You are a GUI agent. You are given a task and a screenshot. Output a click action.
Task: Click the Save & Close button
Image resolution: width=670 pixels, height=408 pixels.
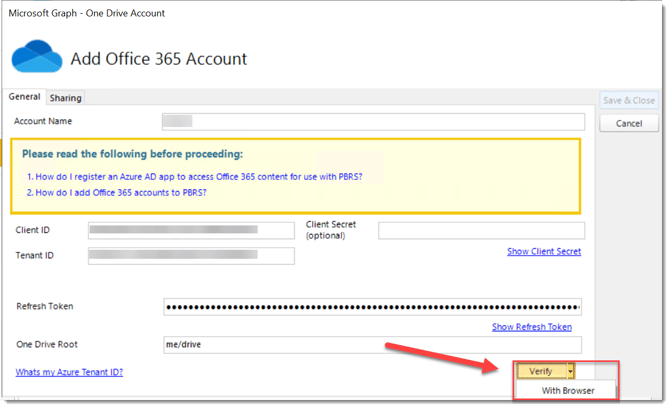(x=628, y=101)
